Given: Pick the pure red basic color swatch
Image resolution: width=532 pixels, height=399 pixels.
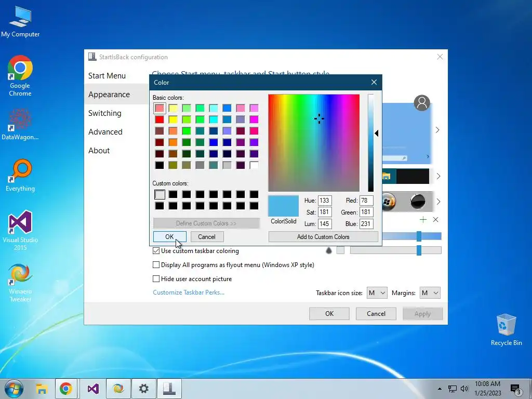Looking at the screenshot, I should [x=159, y=119].
